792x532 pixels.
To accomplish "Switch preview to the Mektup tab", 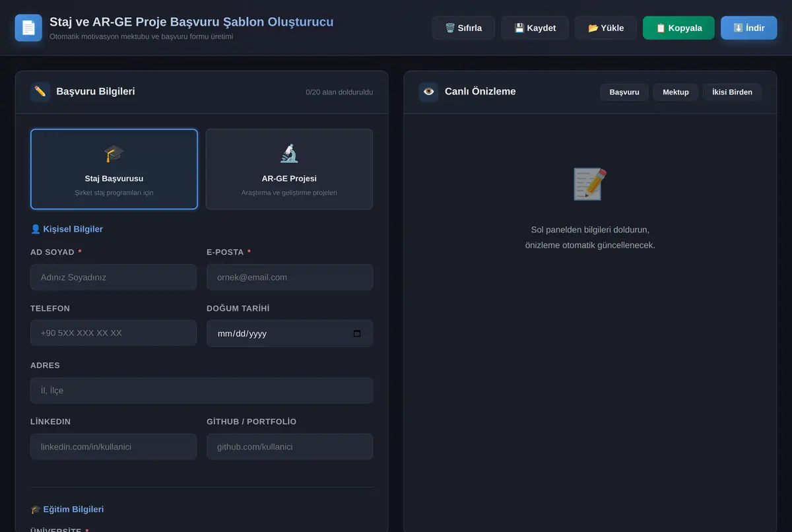I will [x=676, y=92].
